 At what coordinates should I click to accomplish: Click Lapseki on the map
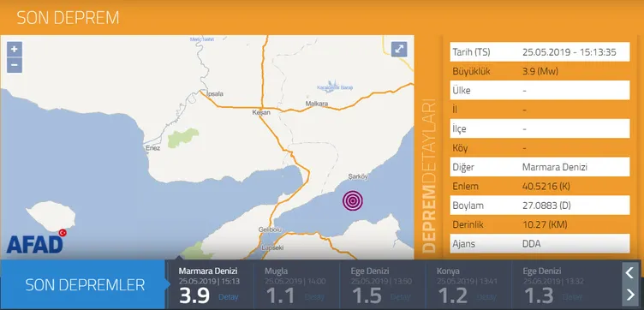[x=272, y=248]
